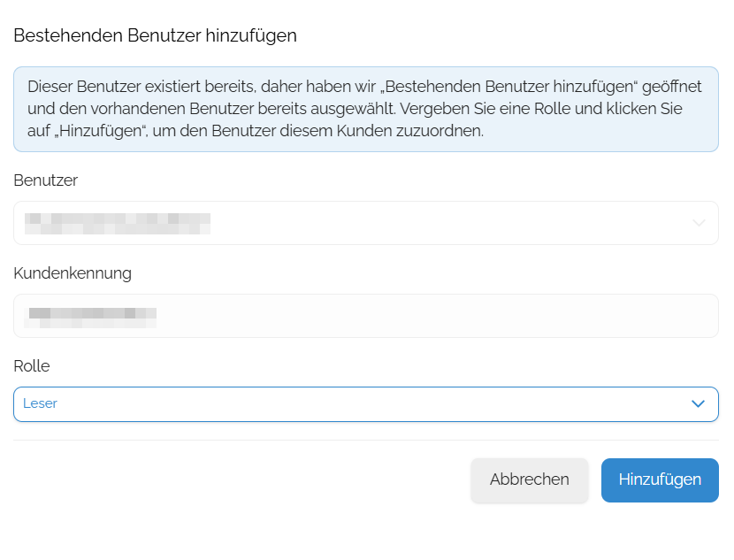Click the divider line above the buttons
This screenshot has width=734, height=560.
366,441
